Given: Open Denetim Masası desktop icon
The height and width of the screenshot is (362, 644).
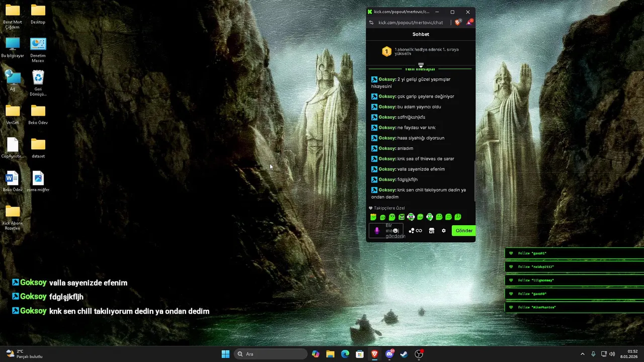Looking at the screenshot, I should [38, 50].
